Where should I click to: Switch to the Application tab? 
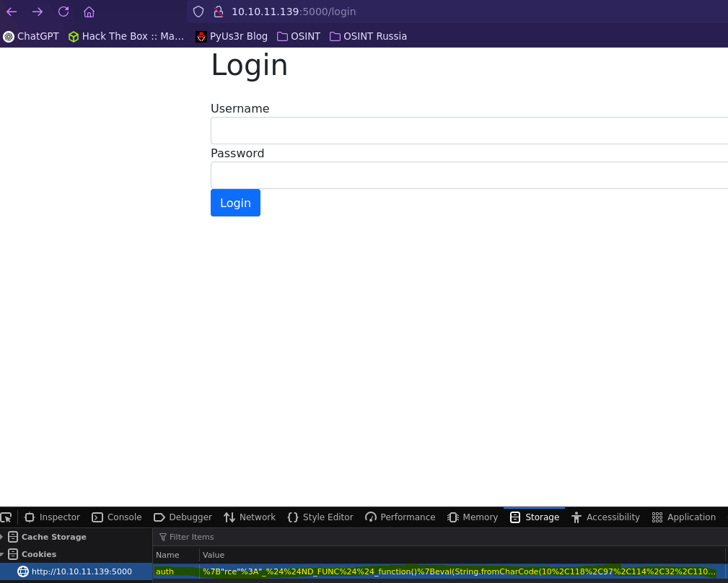pos(684,517)
